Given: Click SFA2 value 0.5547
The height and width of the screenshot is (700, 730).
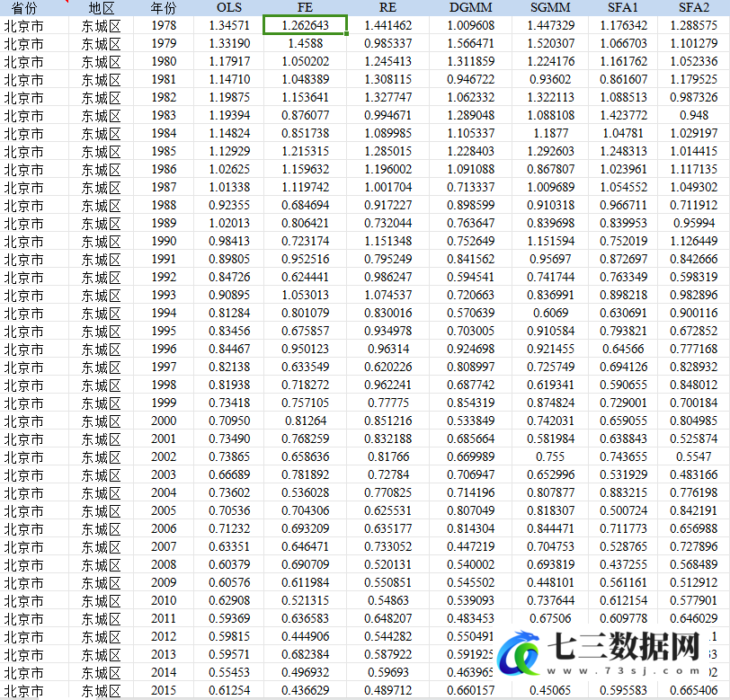Looking at the screenshot, I should point(694,457).
